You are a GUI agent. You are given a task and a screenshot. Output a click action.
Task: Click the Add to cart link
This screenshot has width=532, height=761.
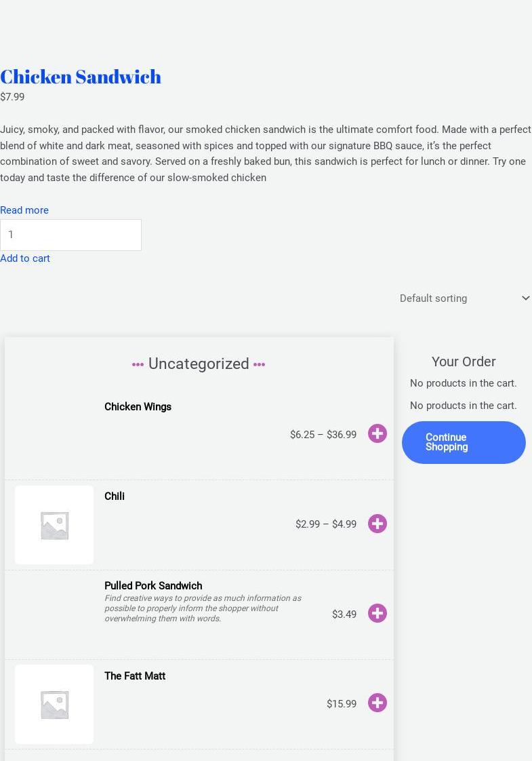(x=25, y=258)
